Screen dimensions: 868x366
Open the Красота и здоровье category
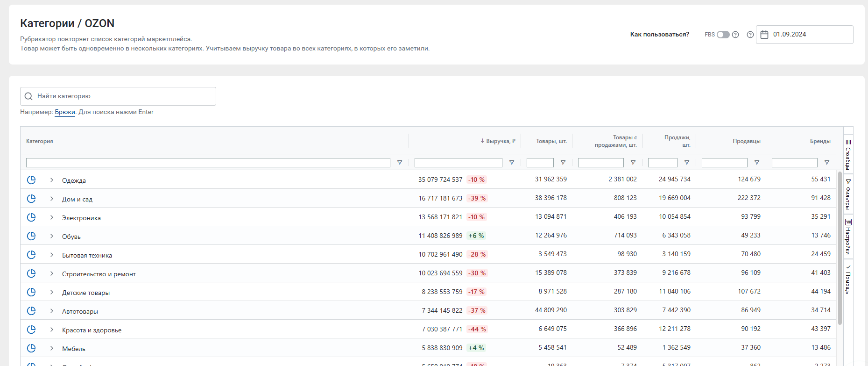coord(92,330)
